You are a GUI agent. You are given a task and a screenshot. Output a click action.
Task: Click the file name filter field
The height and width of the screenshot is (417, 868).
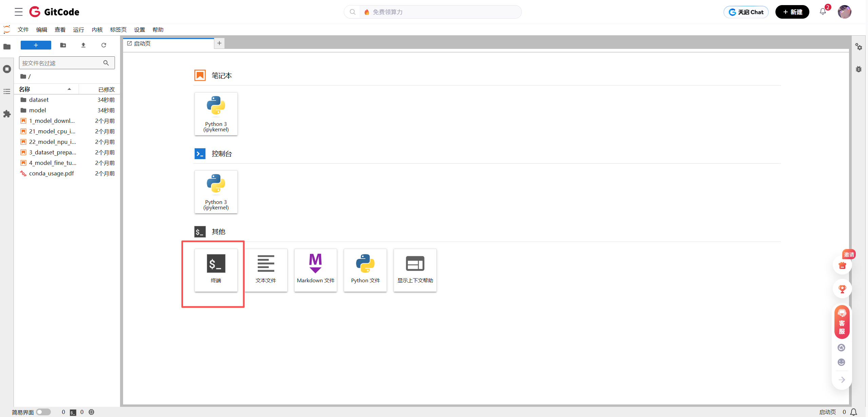pos(61,63)
